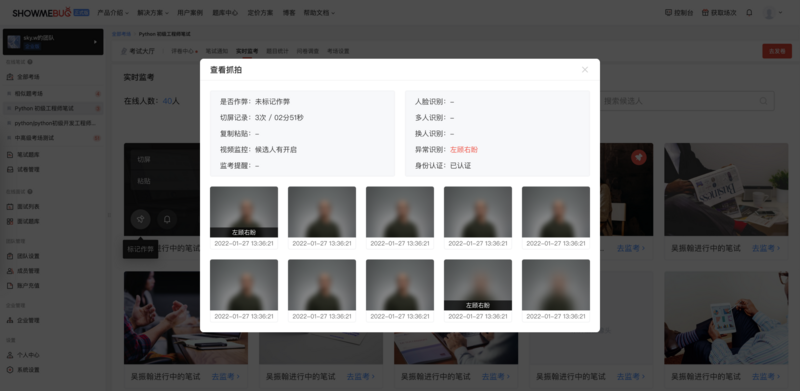Expand the 帮助文档 dropdown menu

pyautogui.click(x=319, y=13)
